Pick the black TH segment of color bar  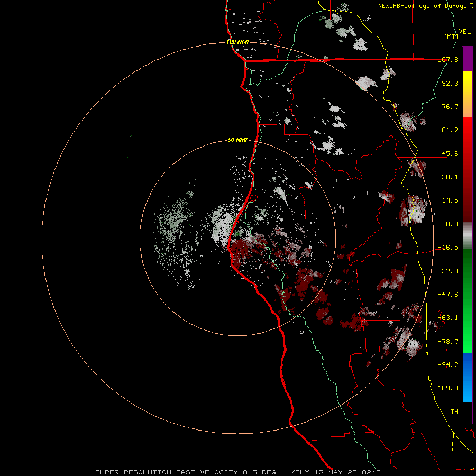coord(467,412)
